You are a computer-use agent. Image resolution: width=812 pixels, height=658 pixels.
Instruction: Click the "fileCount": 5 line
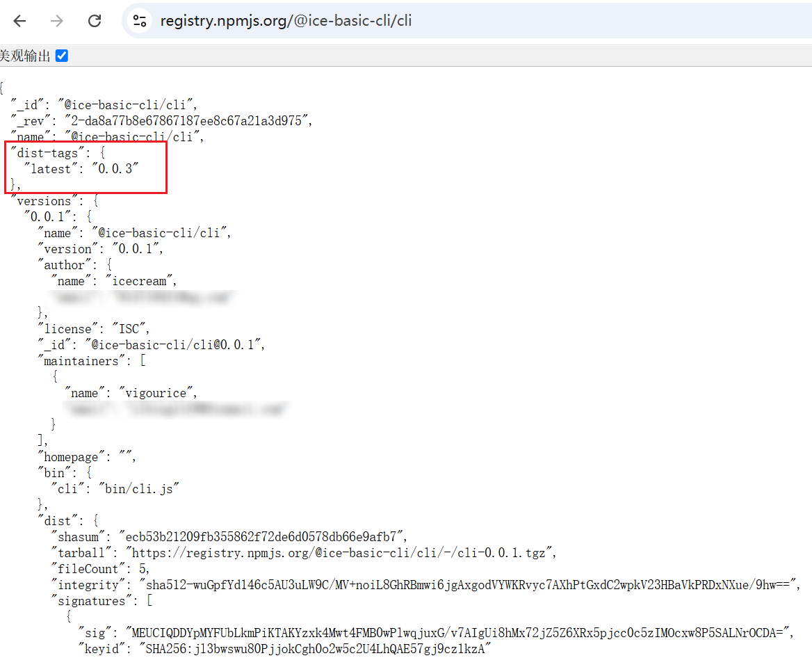101,570
